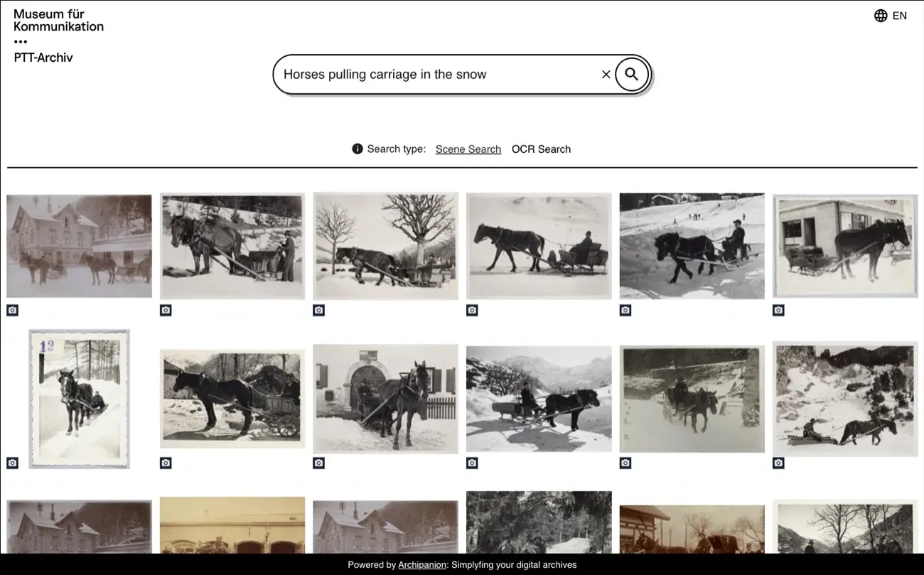
Task: Click the info icon beside Search type
Action: click(x=358, y=149)
